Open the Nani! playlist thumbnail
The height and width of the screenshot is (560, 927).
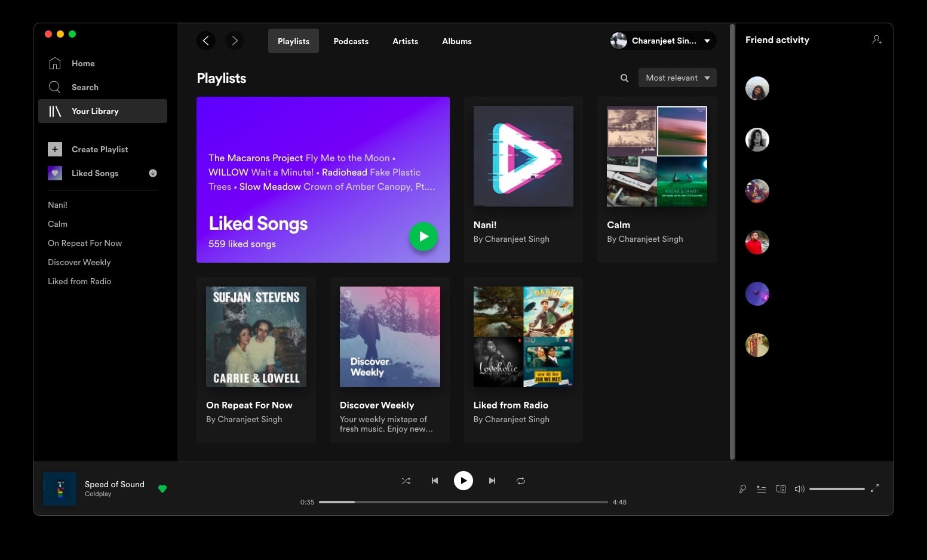(523, 156)
